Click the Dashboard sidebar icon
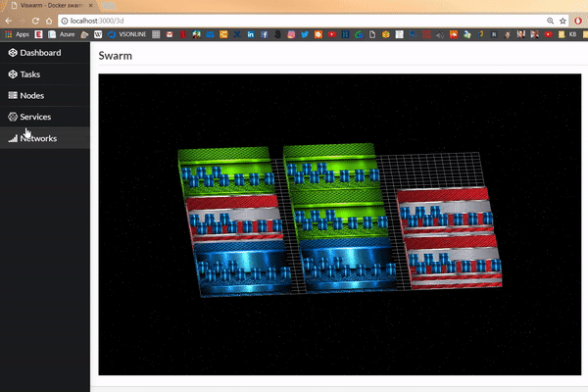588x392 pixels. click(13, 53)
